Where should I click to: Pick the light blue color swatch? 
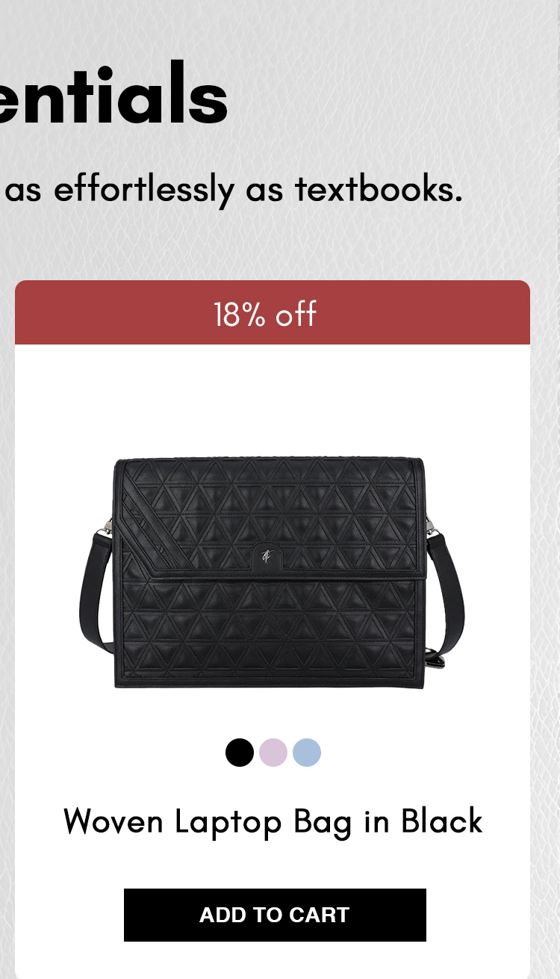[307, 753]
